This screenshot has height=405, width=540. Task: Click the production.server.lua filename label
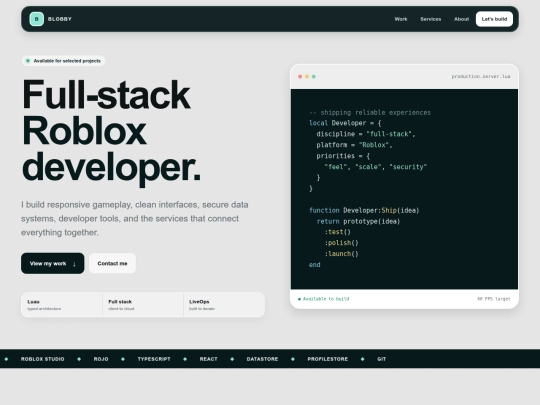pyautogui.click(x=481, y=76)
